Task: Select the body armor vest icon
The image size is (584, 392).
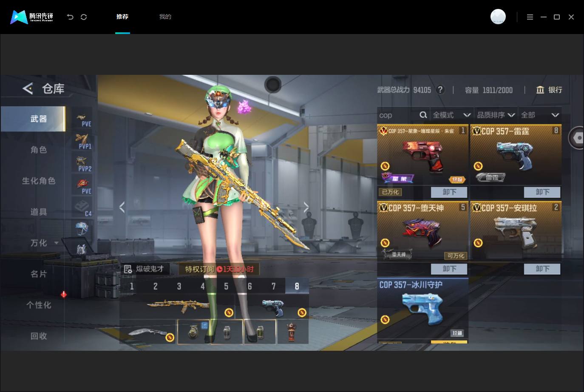Action: pyautogui.click(x=81, y=249)
